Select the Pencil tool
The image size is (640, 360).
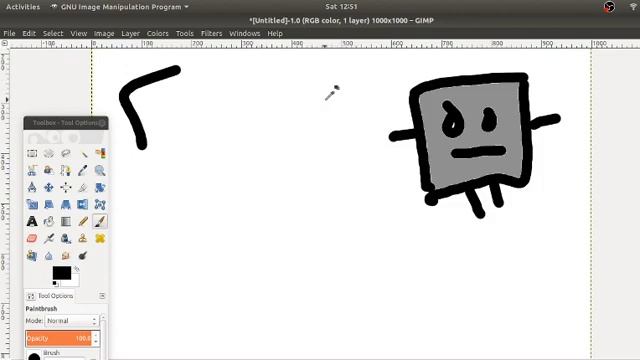pos(83,221)
